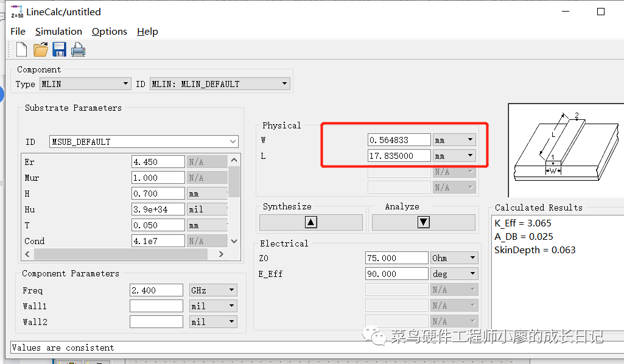This screenshot has width=624, height=364.
Task: Click the A_DB = 0.025 result
Action: click(x=524, y=237)
